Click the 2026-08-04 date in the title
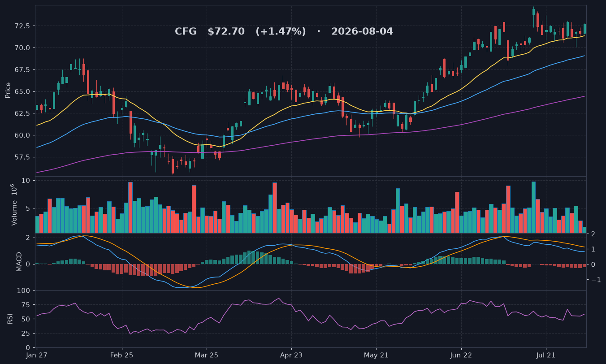 362,32
